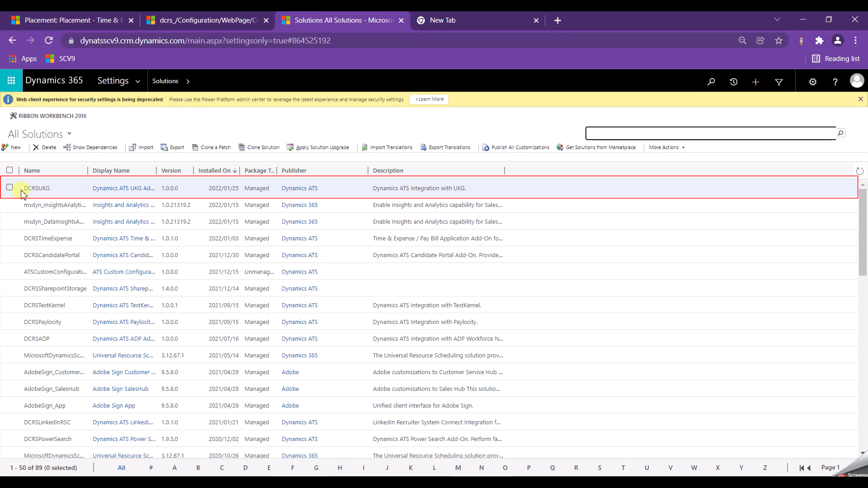The width and height of the screenshot is (868, 488).
Task: Sort by Version column header
Action: tap(171, 170)
